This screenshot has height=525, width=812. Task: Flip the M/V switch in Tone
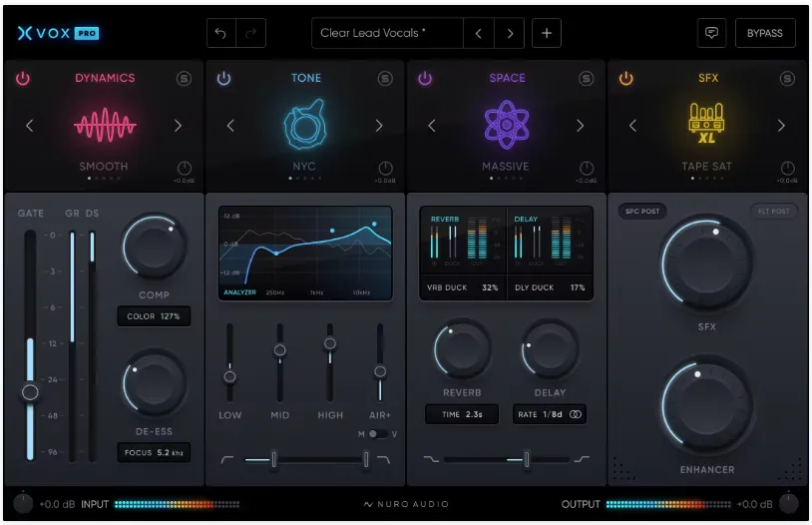377,434
